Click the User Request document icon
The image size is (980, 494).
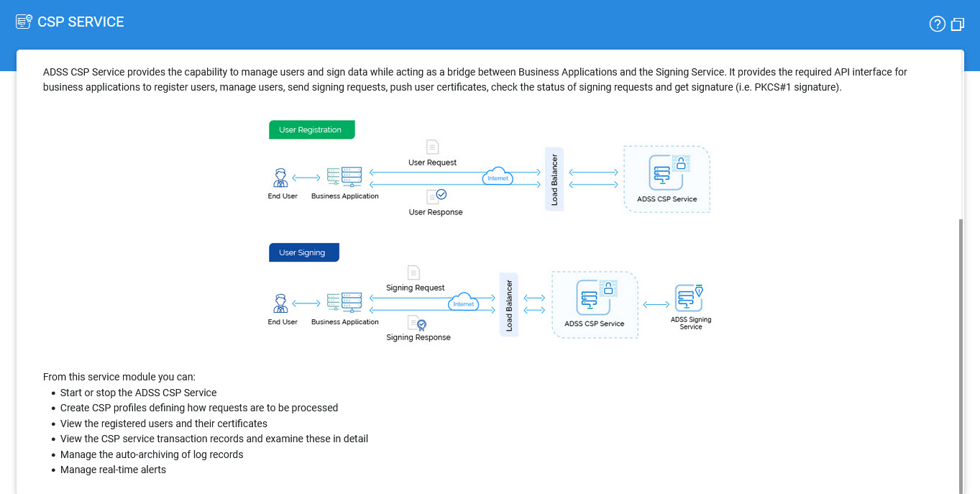pos(432,147)
